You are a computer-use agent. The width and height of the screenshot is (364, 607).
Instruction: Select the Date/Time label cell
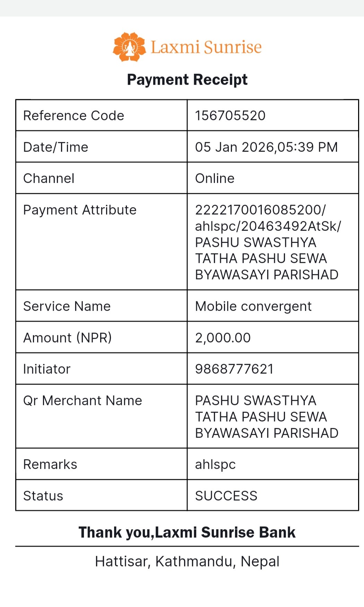click(x=102, y=147)
